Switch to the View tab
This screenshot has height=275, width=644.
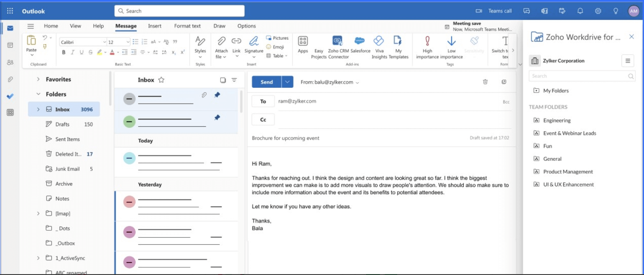(x=75, y=26)
